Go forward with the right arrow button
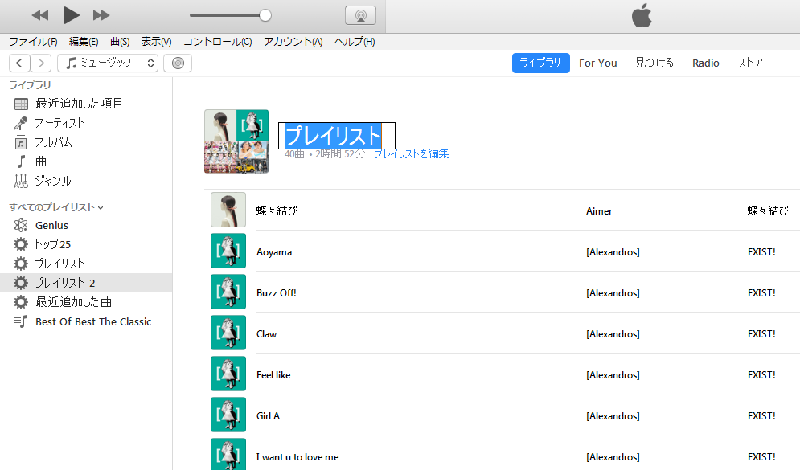This screenshot has height=470, width=800. (41, 63)
